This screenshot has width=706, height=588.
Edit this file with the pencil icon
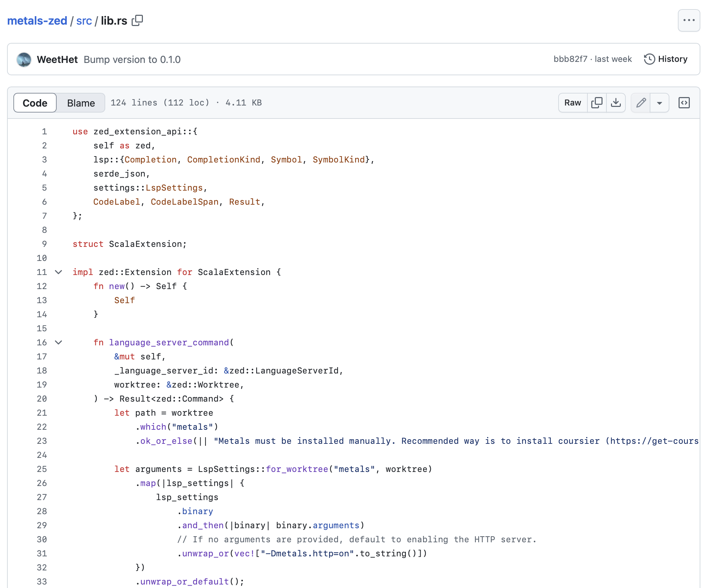pos(641,103)
